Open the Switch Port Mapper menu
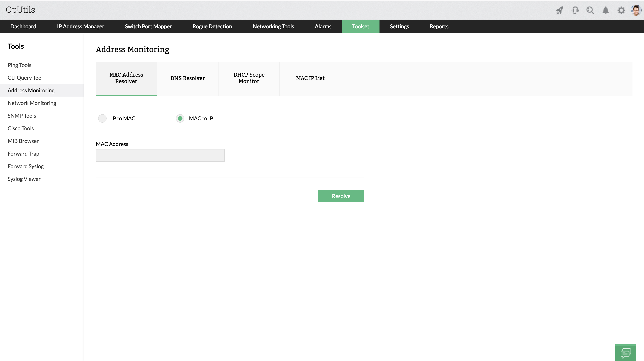 click(x=148, y=26)
